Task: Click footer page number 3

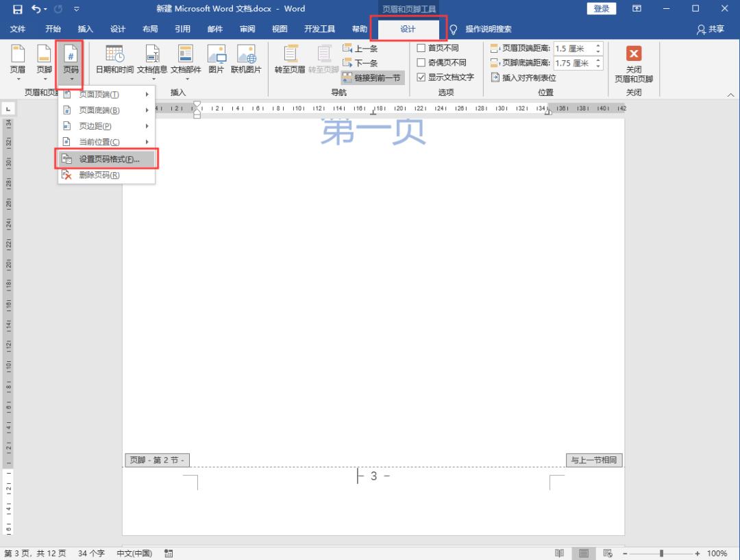Action: tap(374, 476)
